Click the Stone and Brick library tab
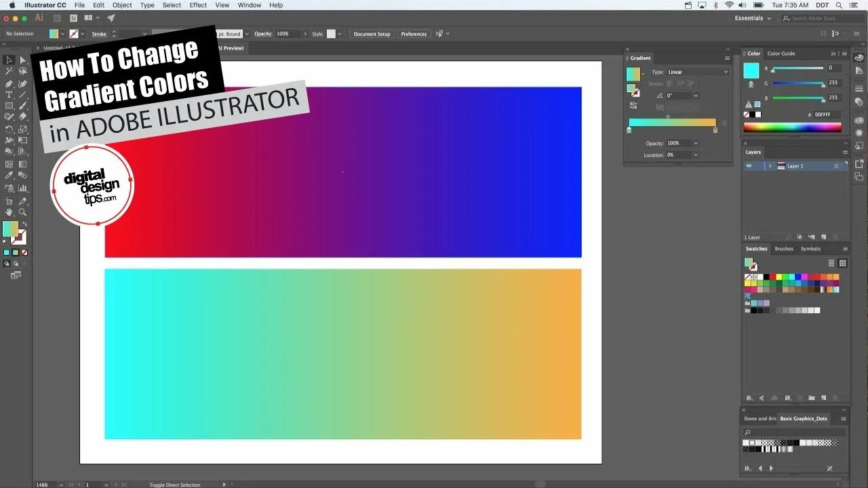Viewport: 868px width, 488px height. (x=760, y=419)
